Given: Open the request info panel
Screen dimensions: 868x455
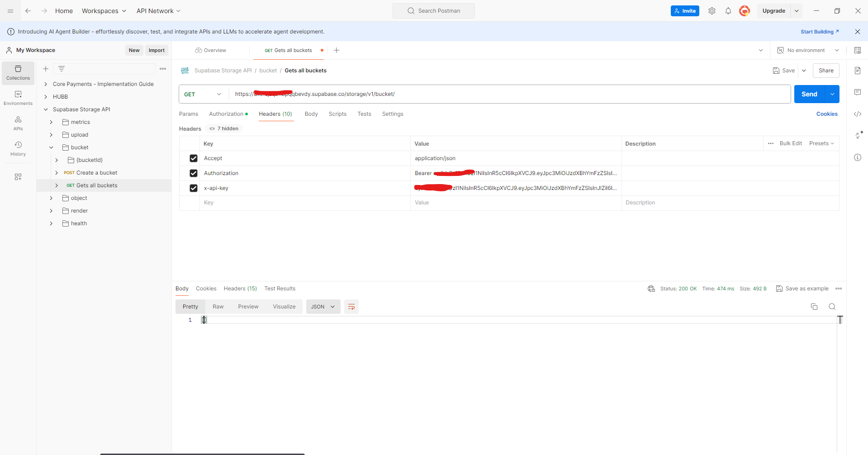Looking at the screenshot, I should (858, 157).
